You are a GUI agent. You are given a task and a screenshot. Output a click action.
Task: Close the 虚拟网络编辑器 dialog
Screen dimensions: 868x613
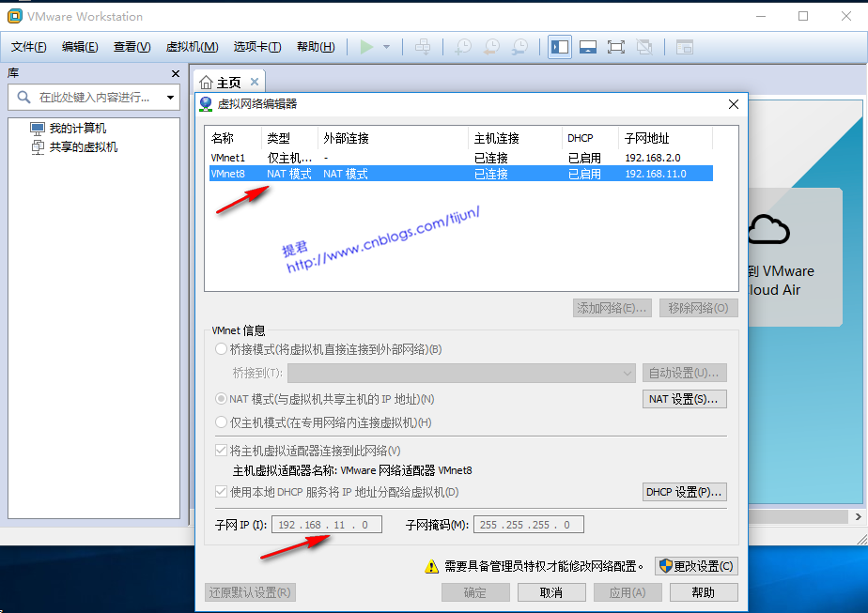[734, 104]
